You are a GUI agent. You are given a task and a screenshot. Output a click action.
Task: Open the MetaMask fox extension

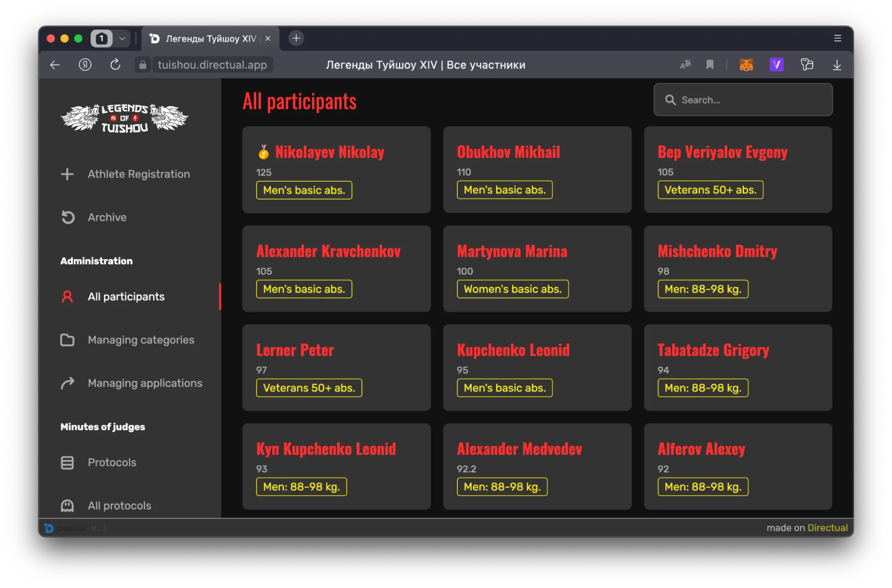coord(746,65)
